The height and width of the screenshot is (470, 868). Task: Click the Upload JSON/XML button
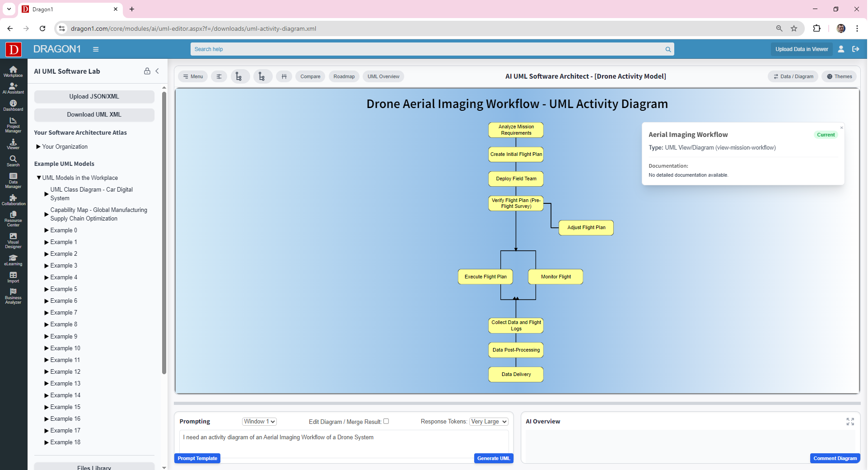click(94, 96)
